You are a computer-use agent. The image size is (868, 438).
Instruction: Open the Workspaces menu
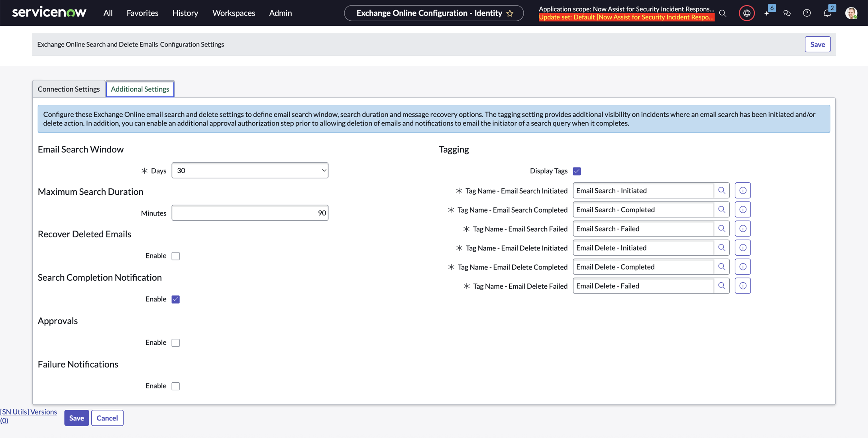pyautogui.click(x=234, y=13)
